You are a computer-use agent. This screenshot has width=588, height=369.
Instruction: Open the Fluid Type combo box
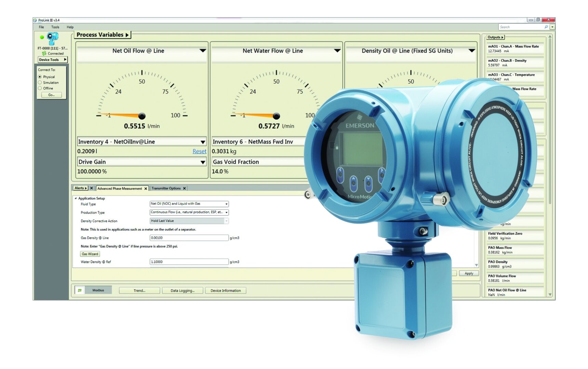coord(189,204)
